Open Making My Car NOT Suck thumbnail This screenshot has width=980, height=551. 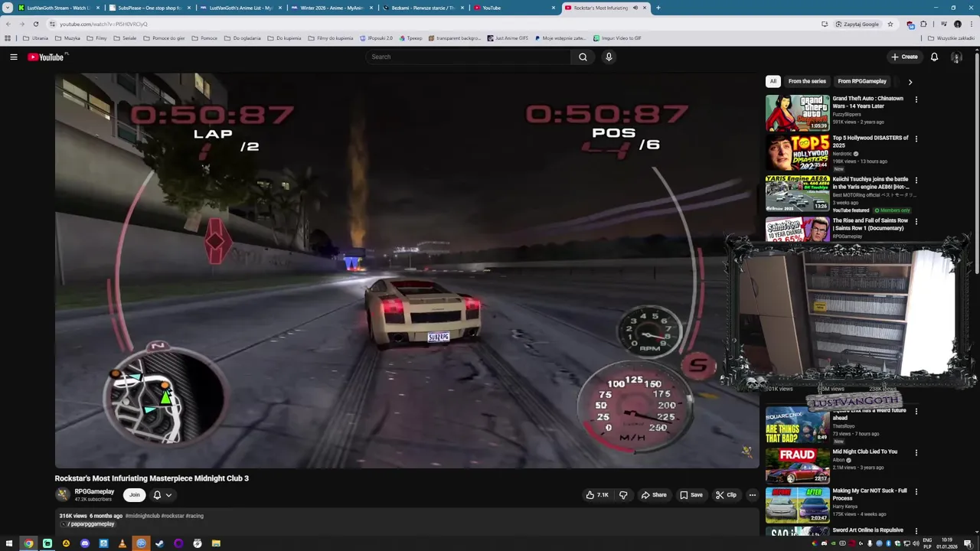point(797,505)
